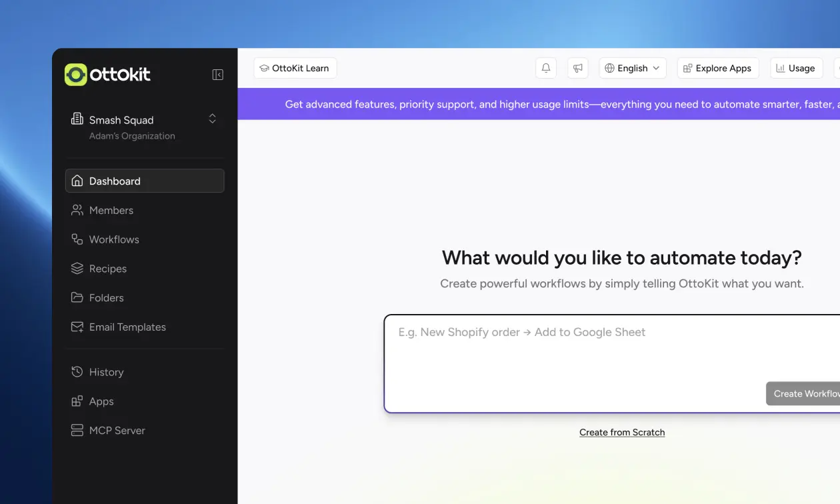Click the graduation cap icon on OttoKit Learn
840x504 pixels.
[x=264, y=68]
